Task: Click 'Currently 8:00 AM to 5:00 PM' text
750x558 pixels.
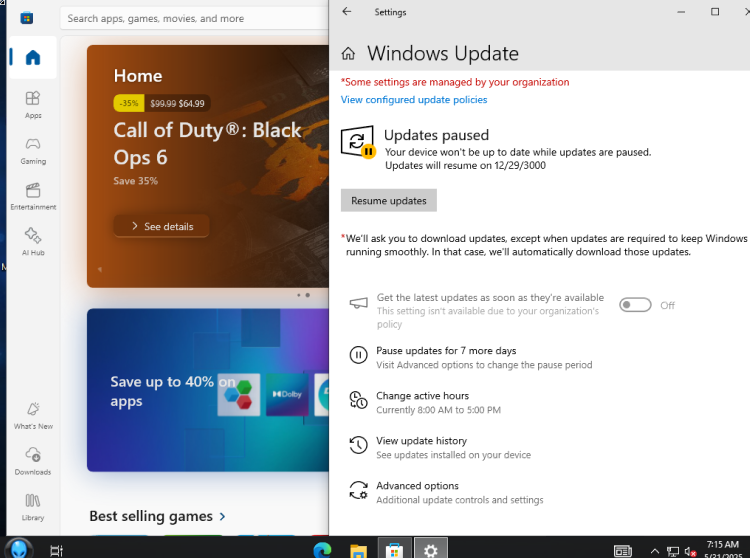Action: pos(438,410)
